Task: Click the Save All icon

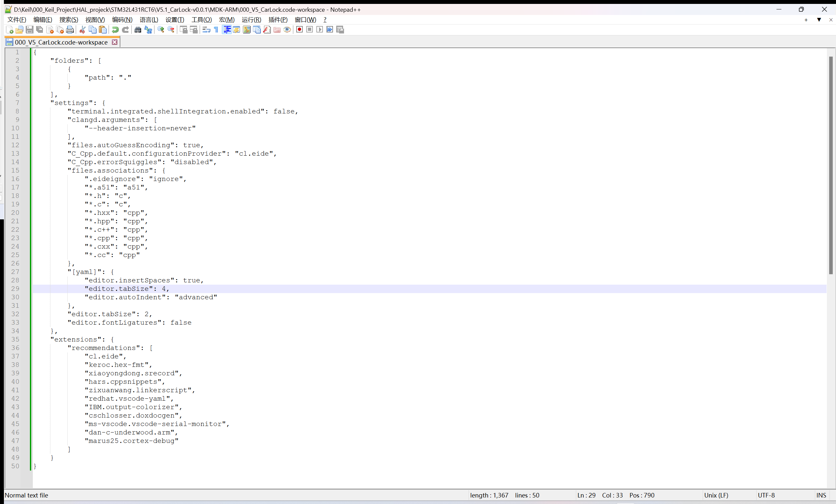Action: coord(40,30)
